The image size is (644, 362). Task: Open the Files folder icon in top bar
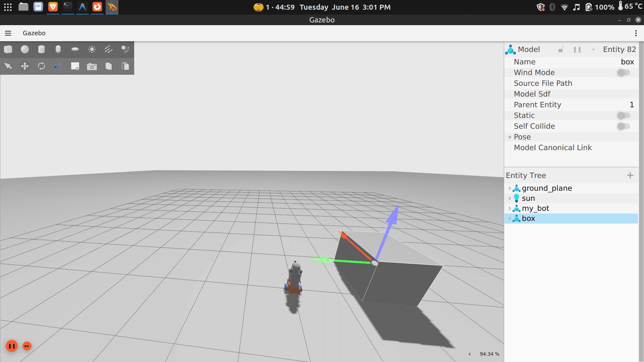tap(23, 7)
